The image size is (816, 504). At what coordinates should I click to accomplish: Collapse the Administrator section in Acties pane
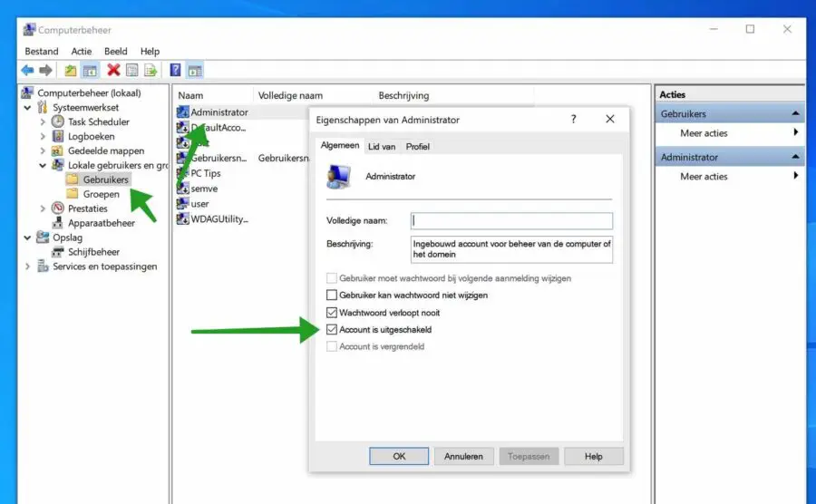[x=795, y=157]
